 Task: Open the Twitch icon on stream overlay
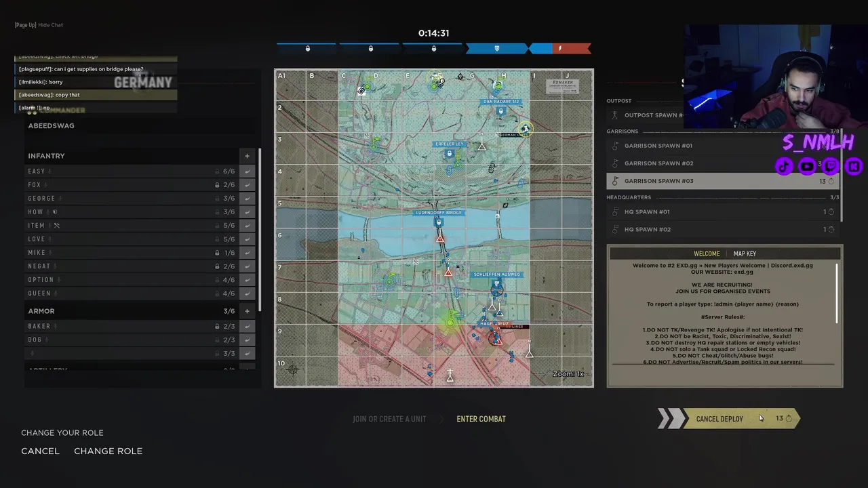pyautogui.click(x=830, y=166)
